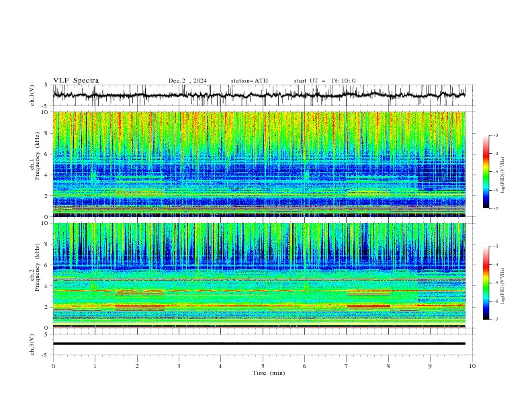Click the 'station=ATH' label
Viewport: 532px width, 411px height.
pyautogui.click(x=249, y=81)
